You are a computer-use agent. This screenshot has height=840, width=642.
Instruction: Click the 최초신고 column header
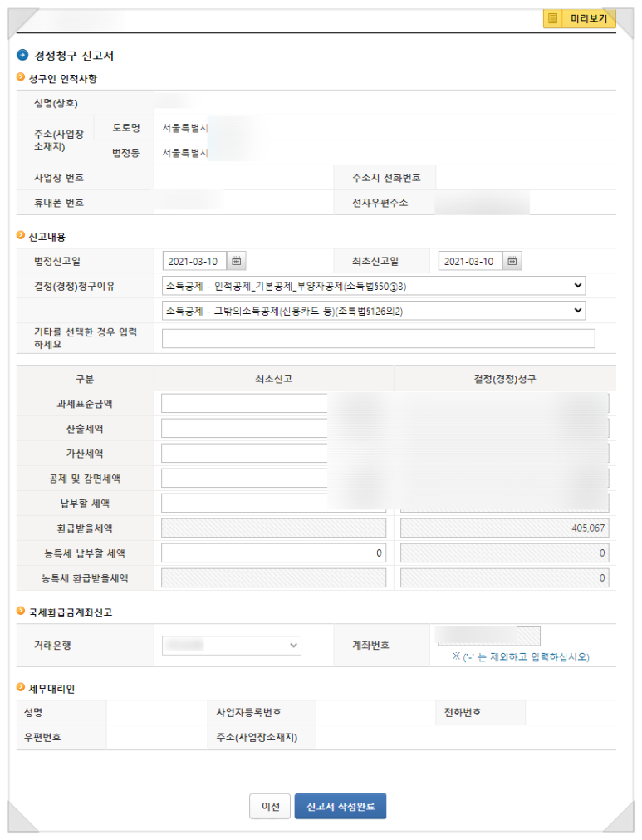273,379
